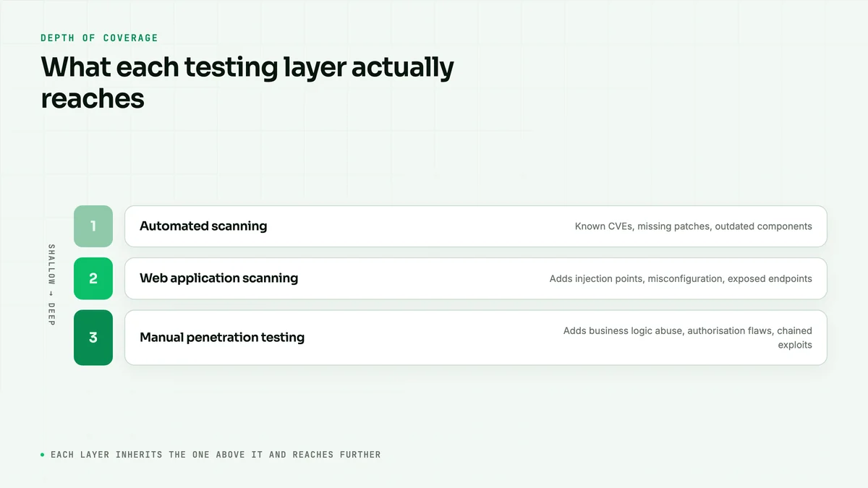Click the 'Depth of Coverage' label
Image resolution: width=868 pixels, height=488 pixels.
[99, 38]
